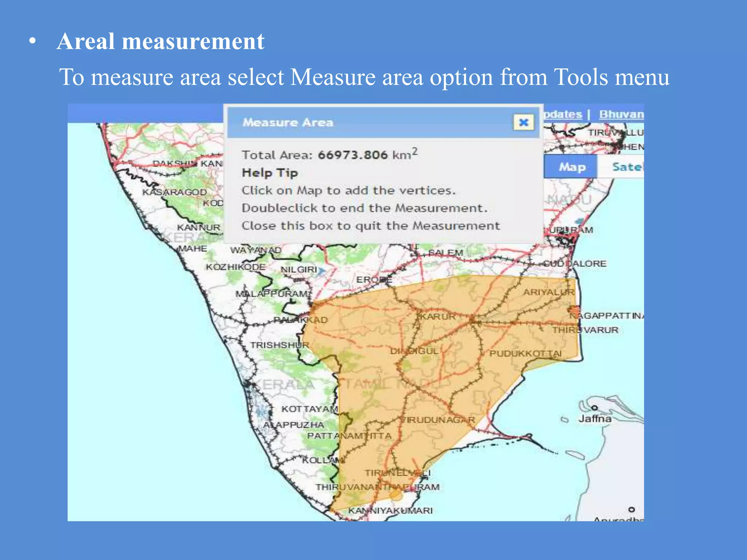Click the Jaffna location marker
This screenshot has height=560, width=747.
pos(595,408)
